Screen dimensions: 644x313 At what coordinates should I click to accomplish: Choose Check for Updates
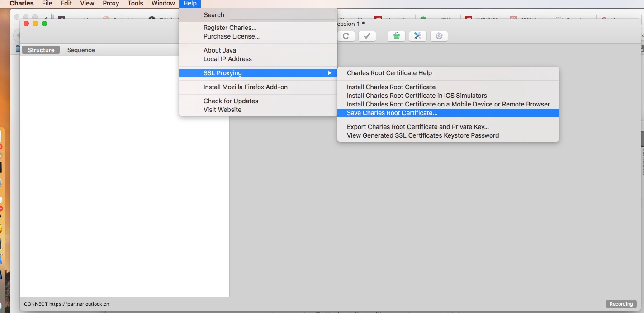[x=258, y=101]
